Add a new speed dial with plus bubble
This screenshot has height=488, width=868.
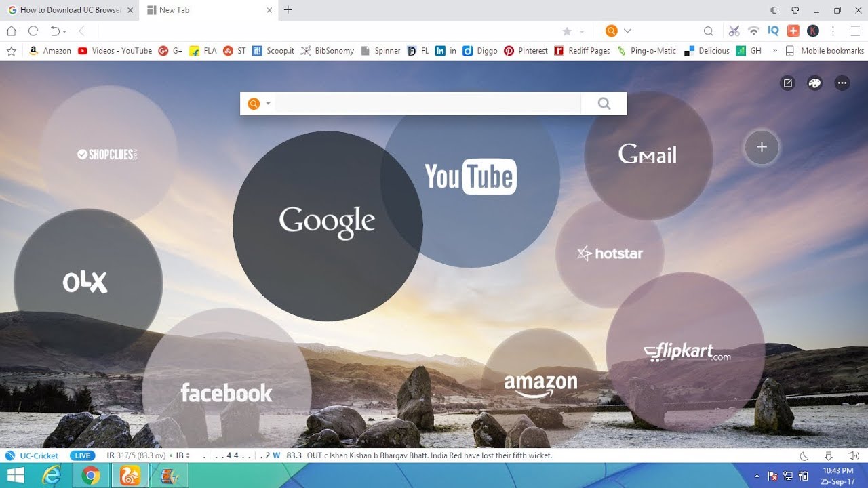pyautogui.click(x=762, y=147)
